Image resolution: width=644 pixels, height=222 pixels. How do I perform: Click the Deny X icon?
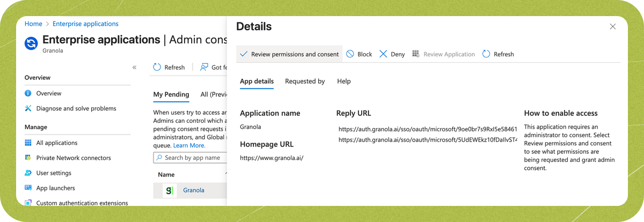(383, 54)
